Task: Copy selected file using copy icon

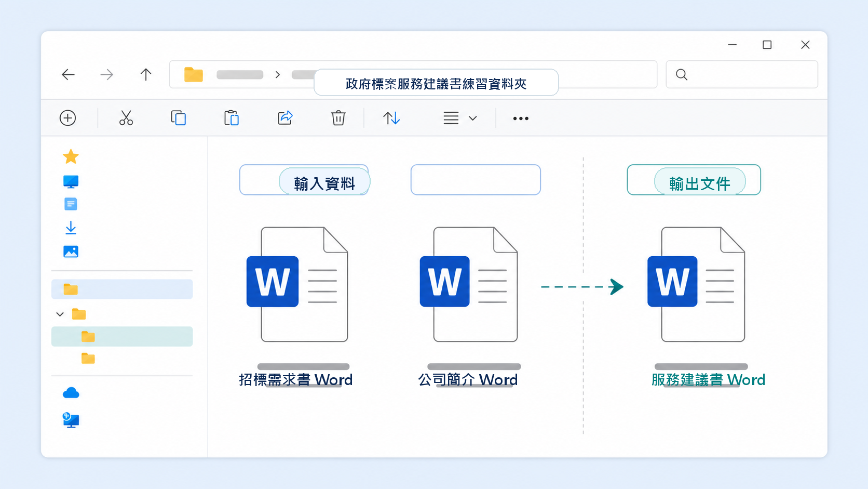Action: [x=179, y=118]
